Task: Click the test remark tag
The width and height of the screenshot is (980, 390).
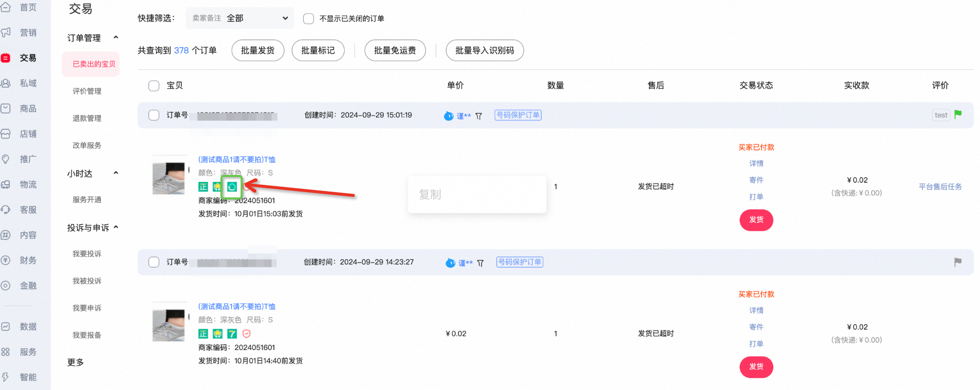Action: point(941,115)
